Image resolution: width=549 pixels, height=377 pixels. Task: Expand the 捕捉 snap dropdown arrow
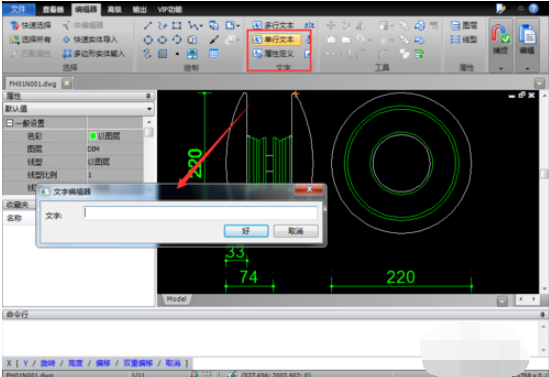[501, 68]
